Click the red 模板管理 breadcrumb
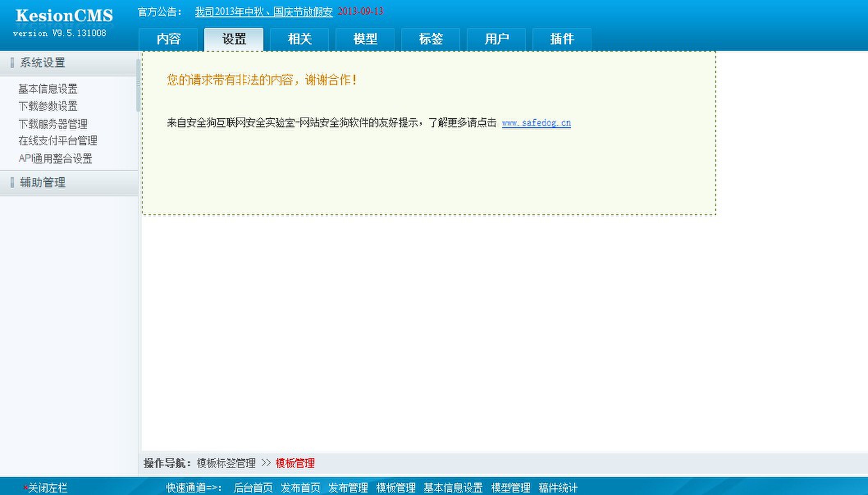This screenshot has width=868, height=495. pos(295,463)
